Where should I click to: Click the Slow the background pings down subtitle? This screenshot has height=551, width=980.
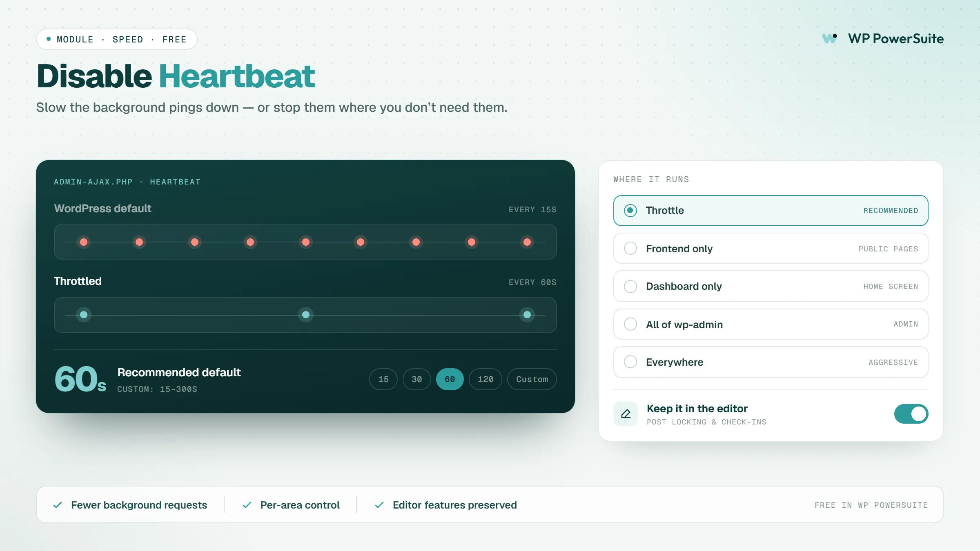coord(272,107)
